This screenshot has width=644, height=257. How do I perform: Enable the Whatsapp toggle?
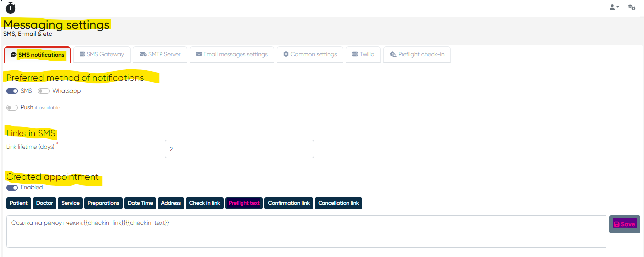point(44,91)
